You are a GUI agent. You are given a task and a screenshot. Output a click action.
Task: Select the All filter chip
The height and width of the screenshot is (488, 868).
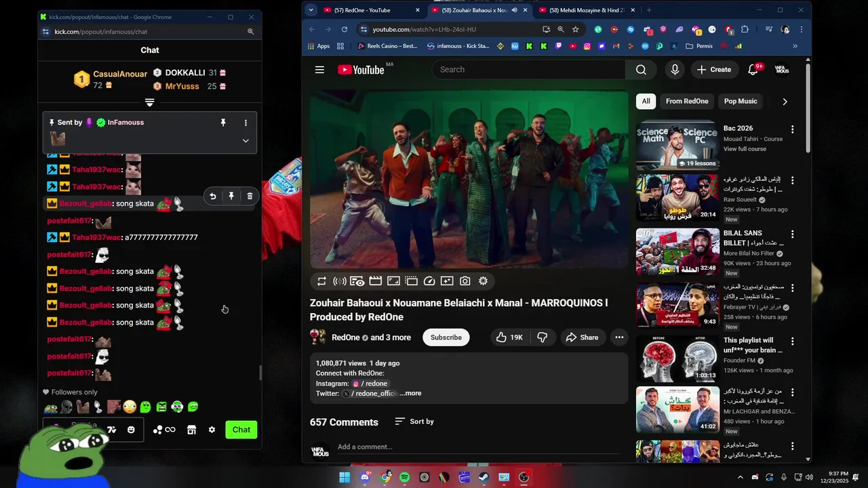pyautogui.click(x=646, y=101)
